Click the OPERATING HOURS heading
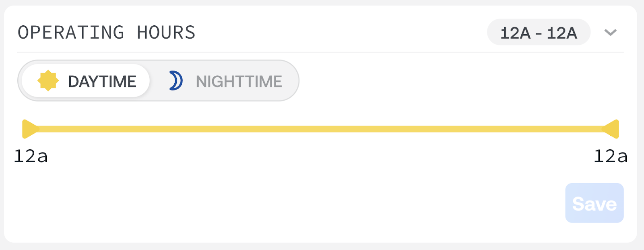644x250 pixels. [107, 33]
